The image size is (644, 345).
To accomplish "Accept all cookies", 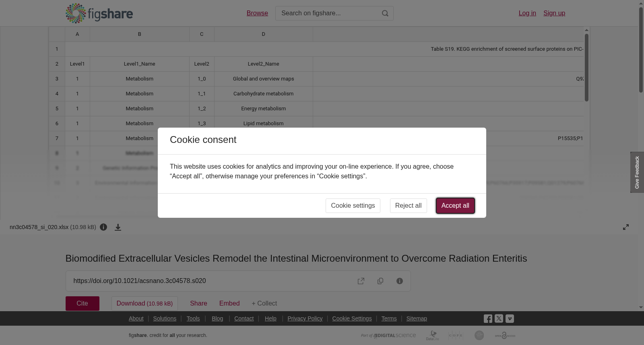I will point(455,206).
